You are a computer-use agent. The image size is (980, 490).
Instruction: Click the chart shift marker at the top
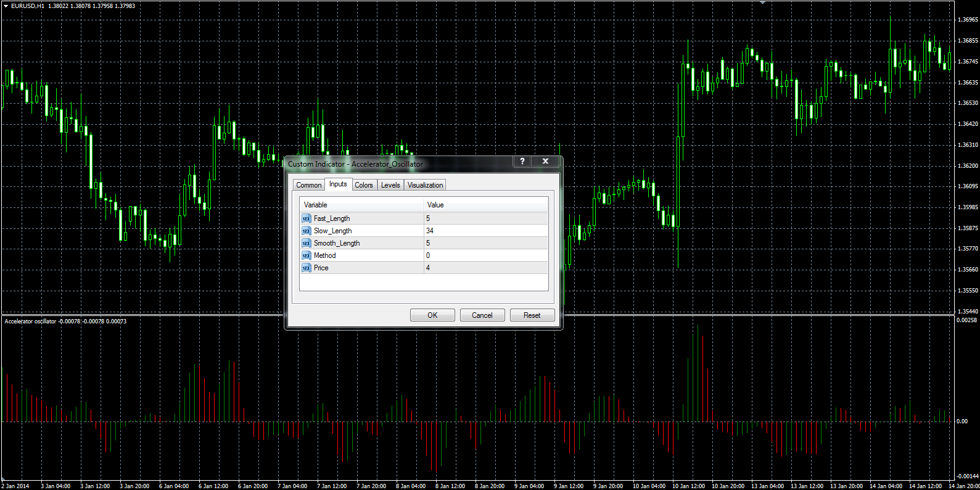click(763, 2)
